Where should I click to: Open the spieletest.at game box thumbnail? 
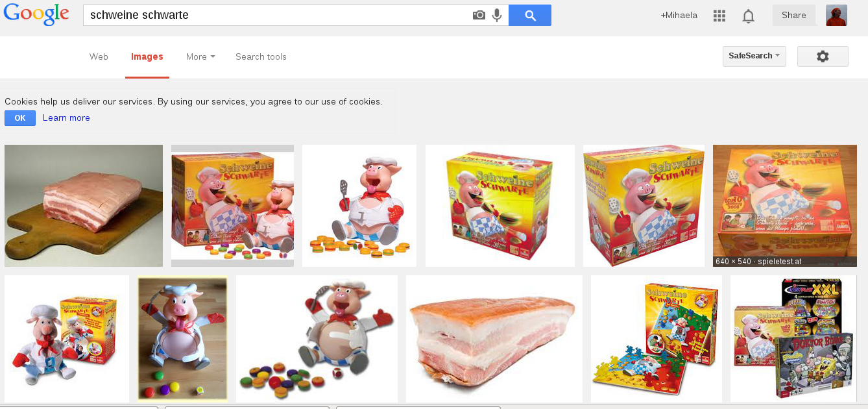[785, 206]
